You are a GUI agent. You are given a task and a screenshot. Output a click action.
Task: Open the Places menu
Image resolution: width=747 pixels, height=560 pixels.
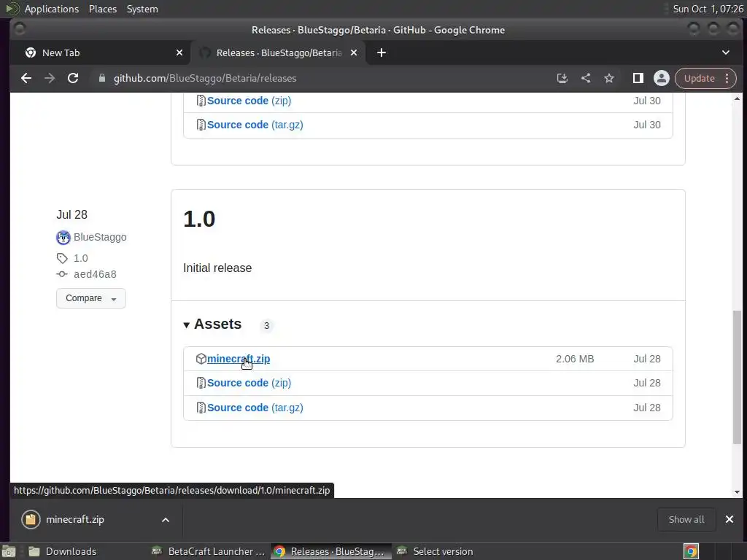pos(103,9)
